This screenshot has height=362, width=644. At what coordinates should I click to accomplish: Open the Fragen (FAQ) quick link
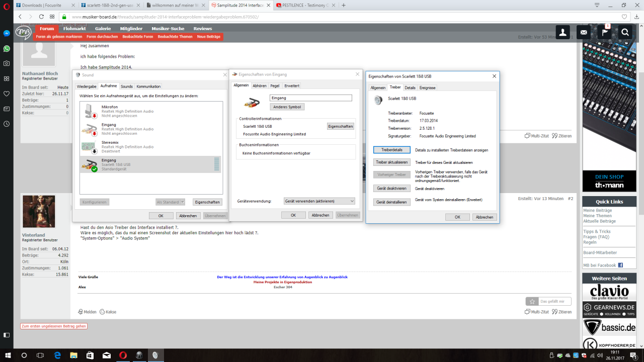click(596, 237)
